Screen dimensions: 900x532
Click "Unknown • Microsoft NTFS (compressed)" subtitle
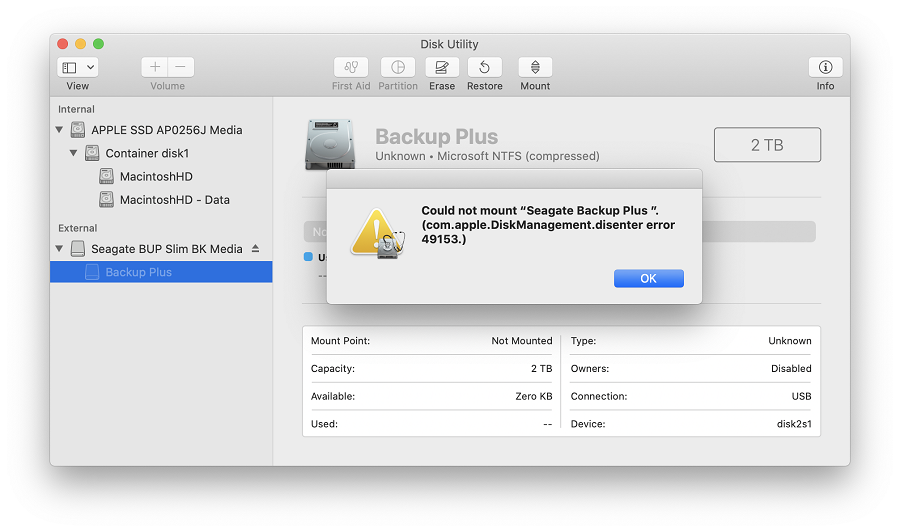point(487,156)
